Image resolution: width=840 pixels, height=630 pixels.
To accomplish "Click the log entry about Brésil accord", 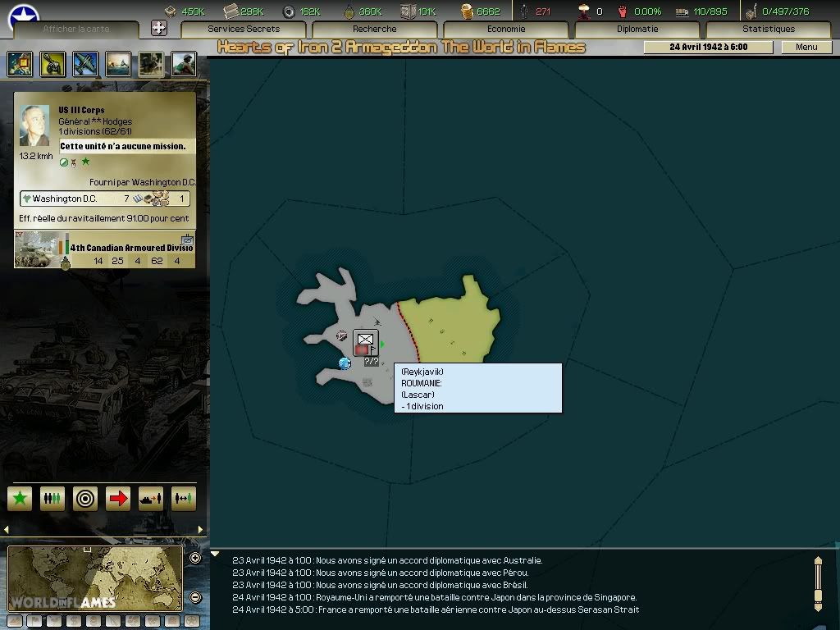I will click(x=380, y=585).
